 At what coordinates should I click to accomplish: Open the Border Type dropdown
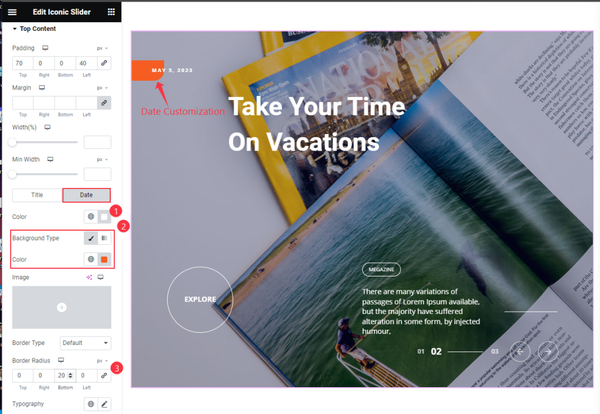click(85, 343)
